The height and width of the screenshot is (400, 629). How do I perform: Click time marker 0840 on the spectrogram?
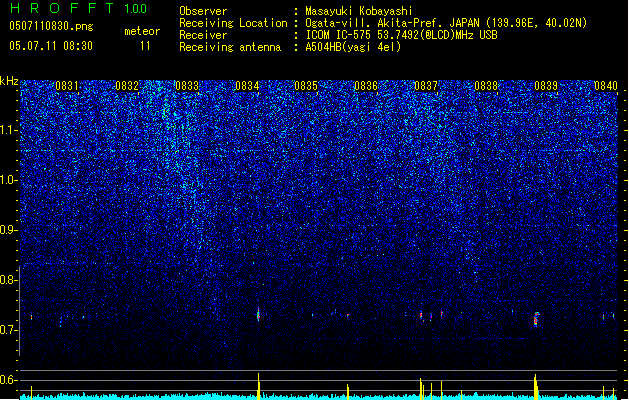(606, 86)
